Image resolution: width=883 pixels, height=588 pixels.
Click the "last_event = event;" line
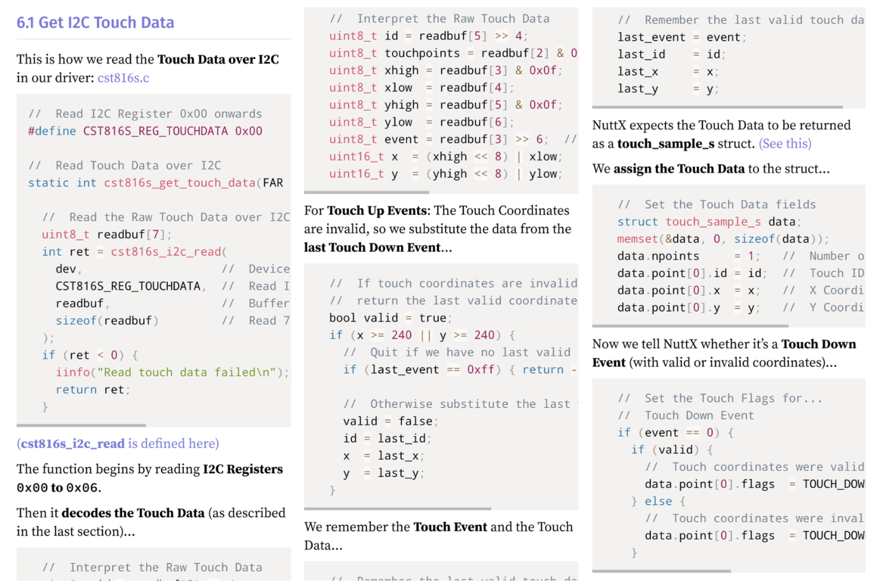click(681, 37)
